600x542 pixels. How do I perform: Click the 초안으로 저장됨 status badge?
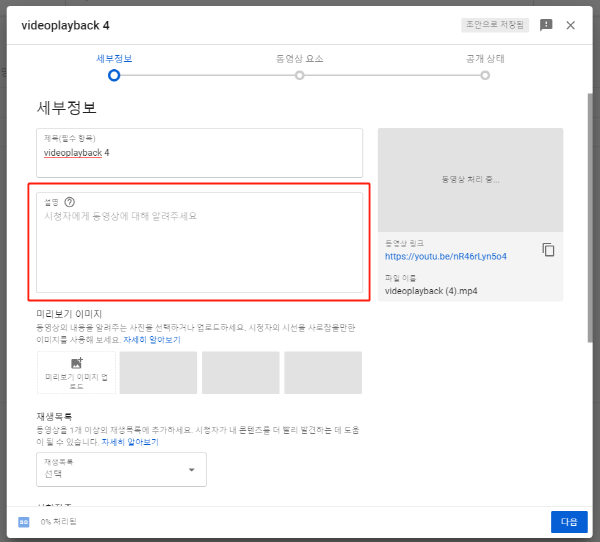(495, 25)
